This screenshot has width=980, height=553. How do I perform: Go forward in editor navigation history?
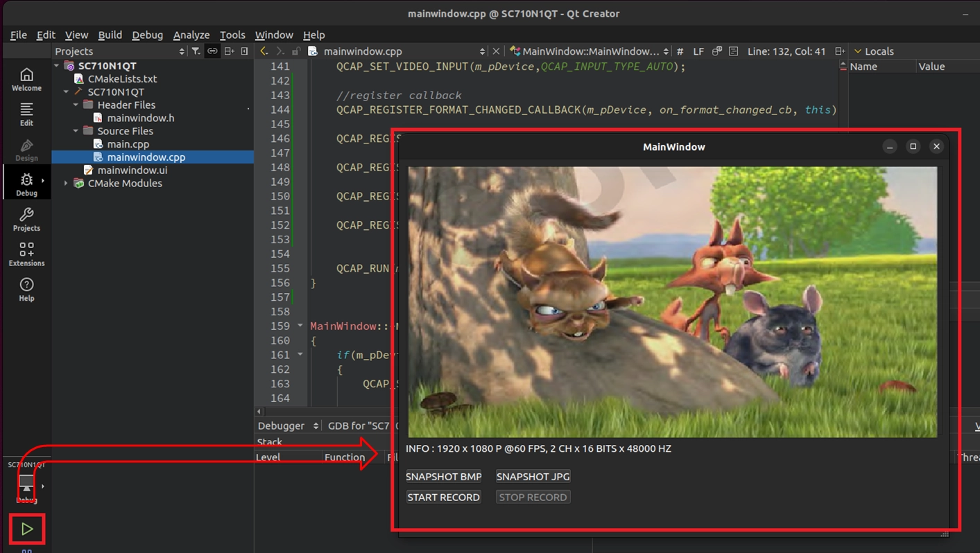point(280,51)
